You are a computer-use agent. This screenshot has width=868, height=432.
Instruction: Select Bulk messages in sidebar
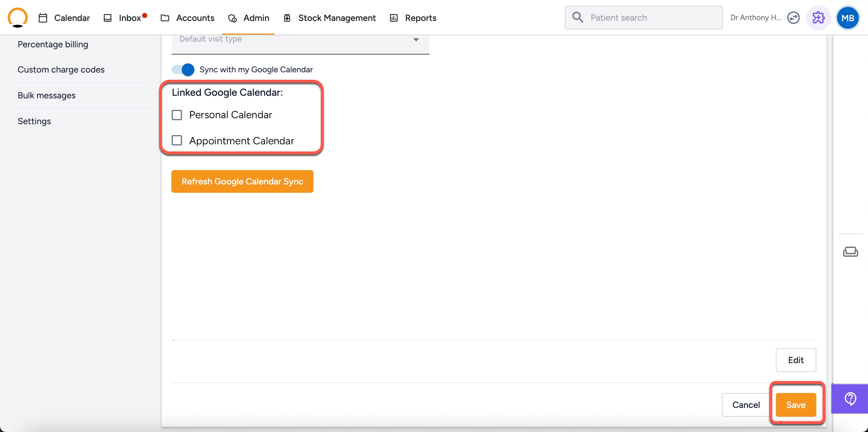46,95
